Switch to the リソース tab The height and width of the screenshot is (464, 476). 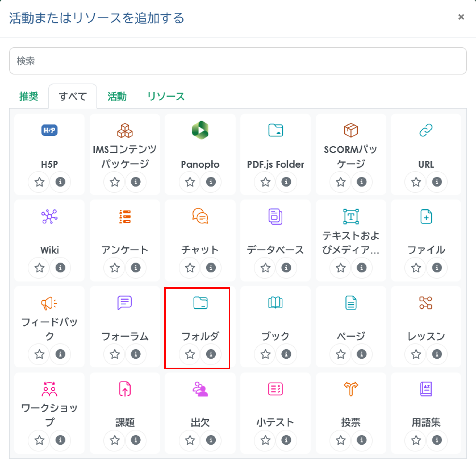(x=166, y=97)
